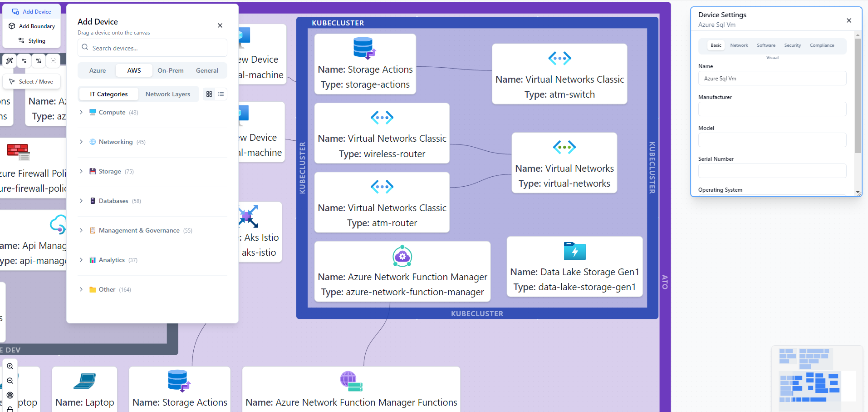Switch to grid view in Add Device

209,94
